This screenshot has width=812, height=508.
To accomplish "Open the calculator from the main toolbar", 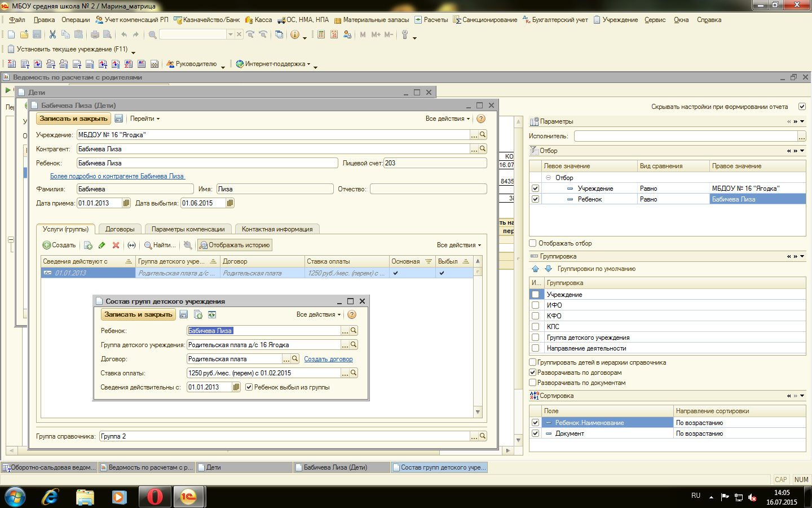I will (321, 34).
